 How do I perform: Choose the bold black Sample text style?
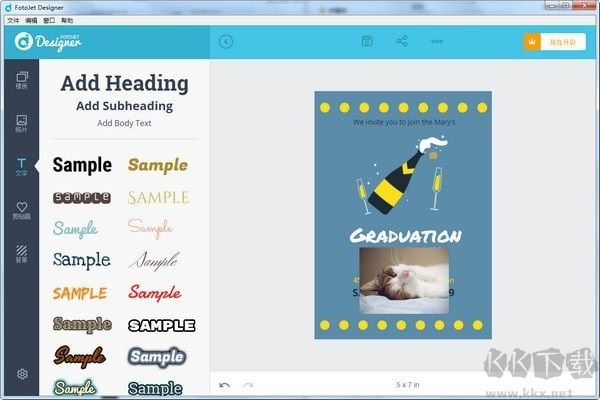coord(82,165)
